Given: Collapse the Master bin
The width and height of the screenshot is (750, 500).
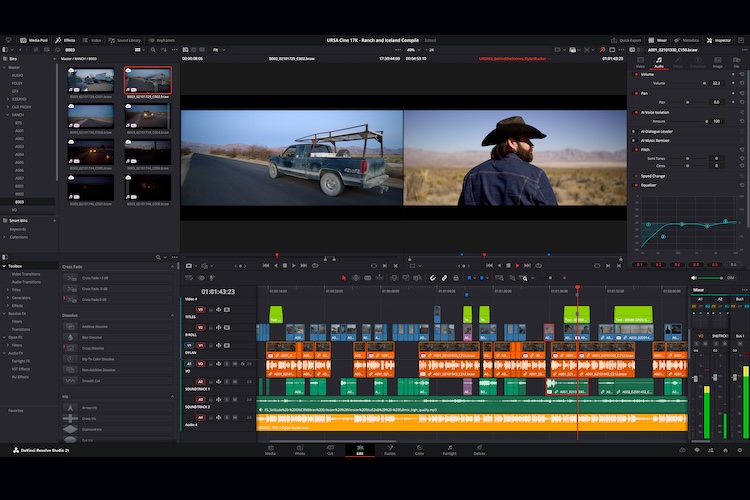Looking at the screenshot, I should tap(4, 67).
